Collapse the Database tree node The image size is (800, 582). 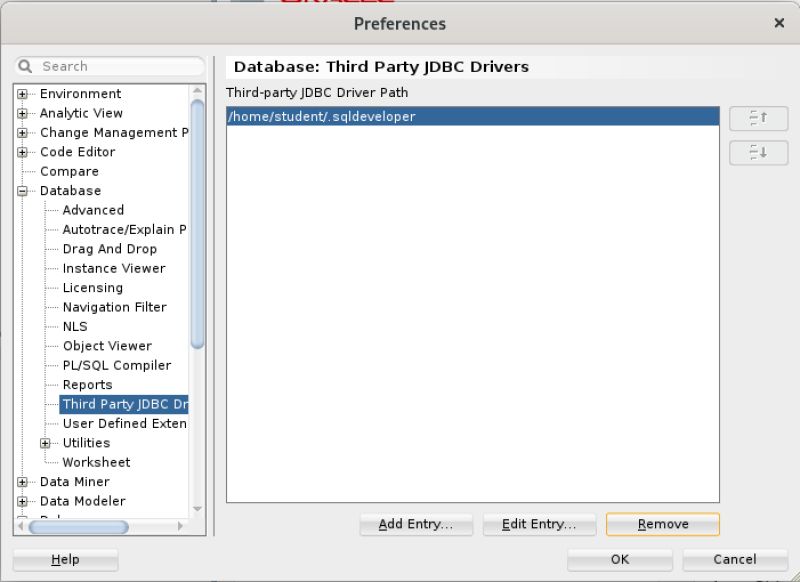[21, 190]
